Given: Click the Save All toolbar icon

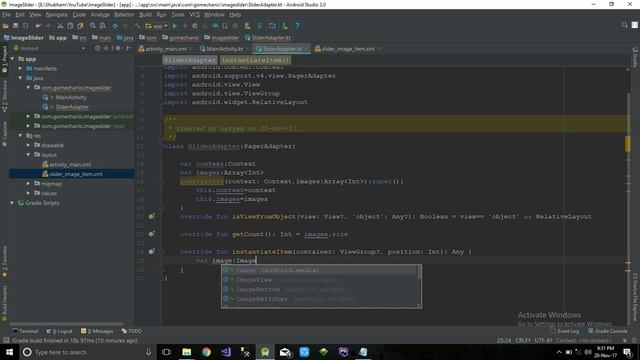Looking at the screenshot, I should click(16, 26).
